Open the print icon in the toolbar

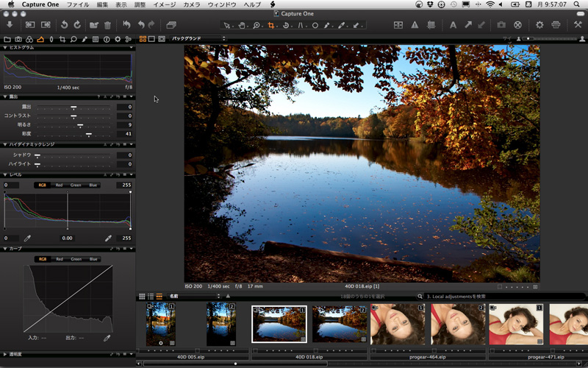556,25
